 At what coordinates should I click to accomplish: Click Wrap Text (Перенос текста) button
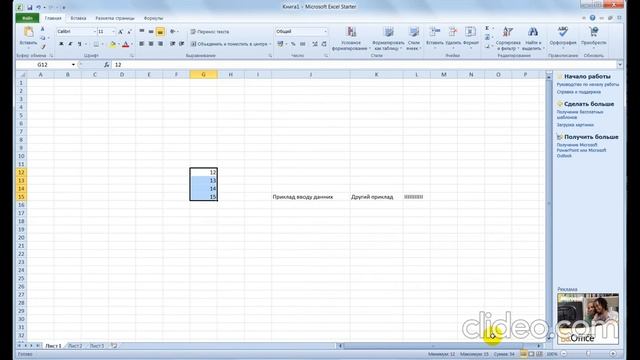click(x=210, y=31)
